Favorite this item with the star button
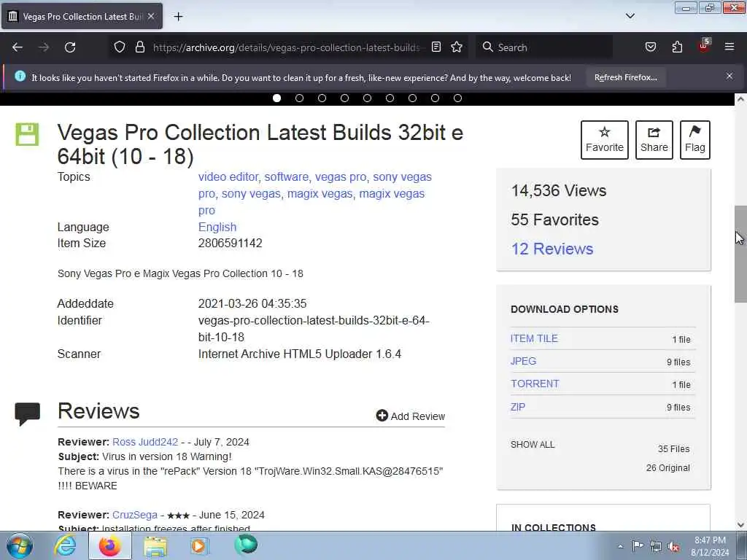The width and height of the screenshot is (747, 560). [x=605, y=139]
